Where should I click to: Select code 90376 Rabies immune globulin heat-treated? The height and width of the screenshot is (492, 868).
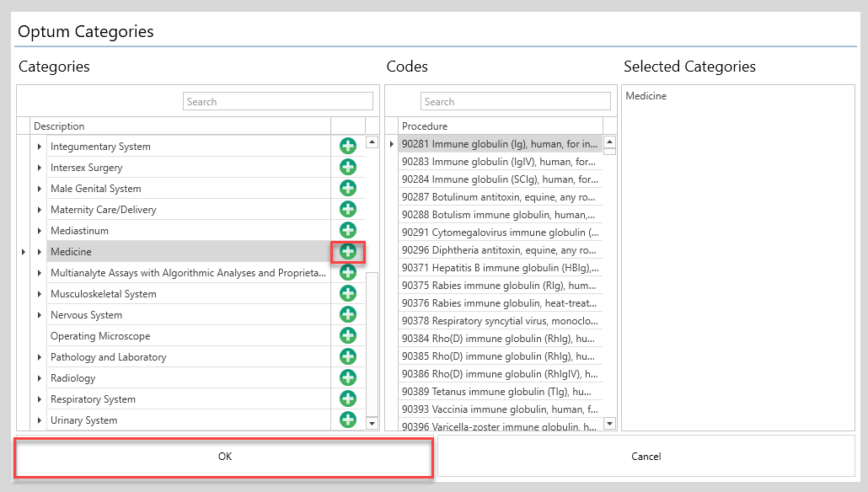tap(500, 303)
